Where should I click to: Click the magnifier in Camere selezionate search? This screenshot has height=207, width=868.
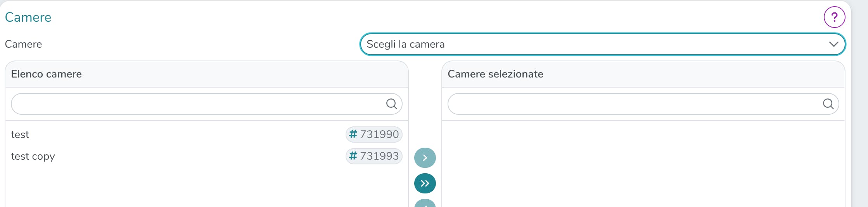[828, 104]
